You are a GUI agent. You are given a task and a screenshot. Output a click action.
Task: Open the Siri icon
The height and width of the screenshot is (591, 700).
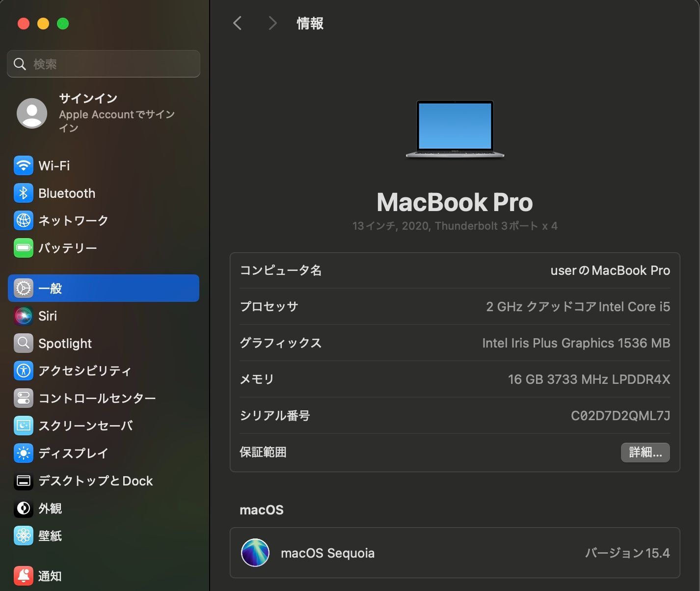(x=24, y=316)
